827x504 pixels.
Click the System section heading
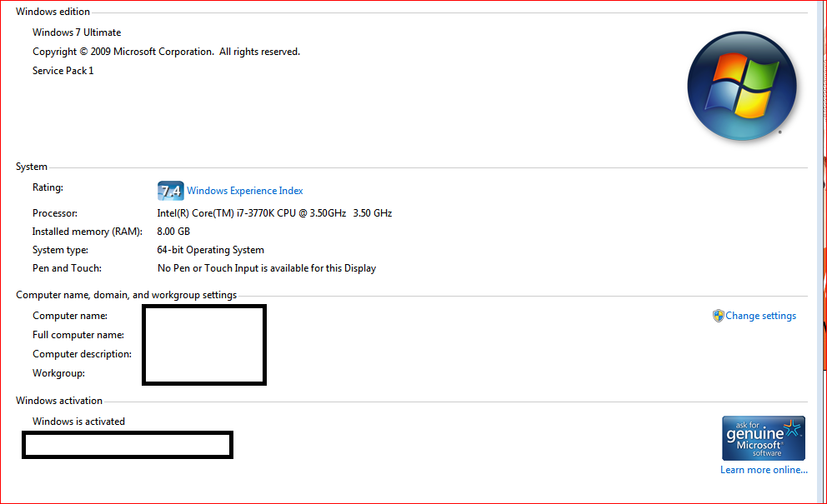pos(32,167)
